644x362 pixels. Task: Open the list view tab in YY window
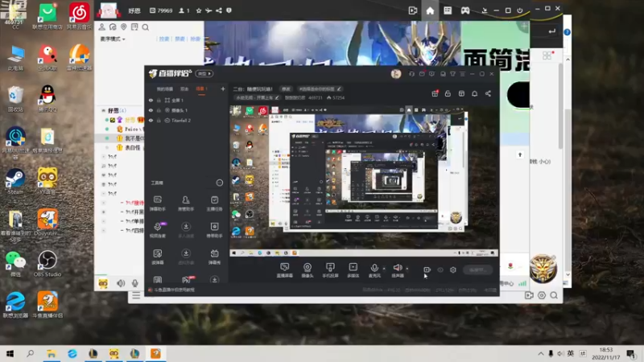448,10
